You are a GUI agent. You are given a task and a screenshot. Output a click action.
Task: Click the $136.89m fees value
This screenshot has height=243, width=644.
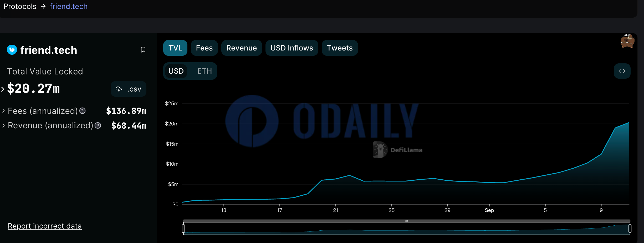coord(126,111)
